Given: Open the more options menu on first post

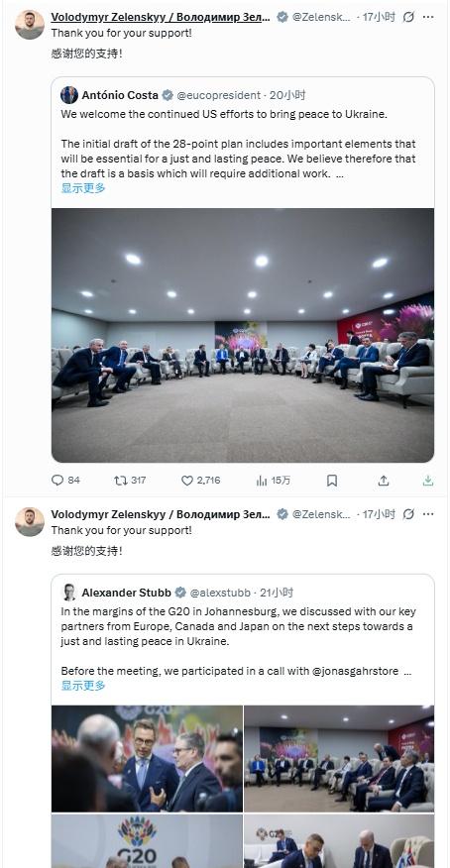Looking at the screenshot, I should point(428,17).
